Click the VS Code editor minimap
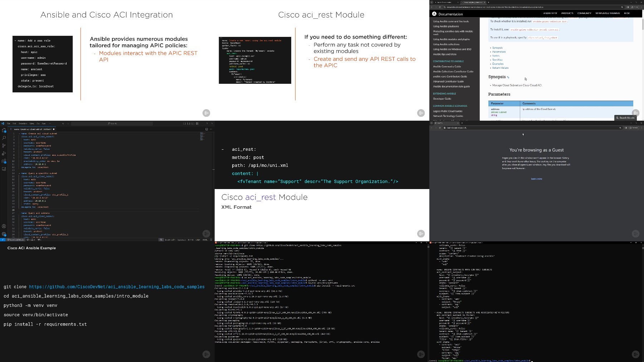This screenshot has height=362, width=644. [203, 136]
